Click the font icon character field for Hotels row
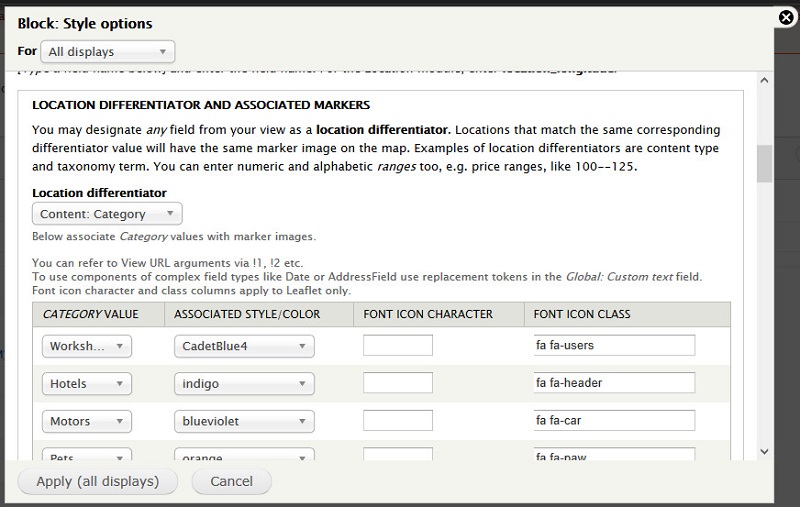 coord(398,383)
